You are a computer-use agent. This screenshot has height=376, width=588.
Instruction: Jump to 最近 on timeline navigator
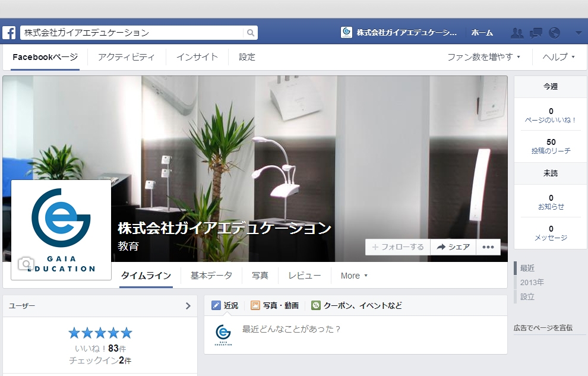click(527, 268)
